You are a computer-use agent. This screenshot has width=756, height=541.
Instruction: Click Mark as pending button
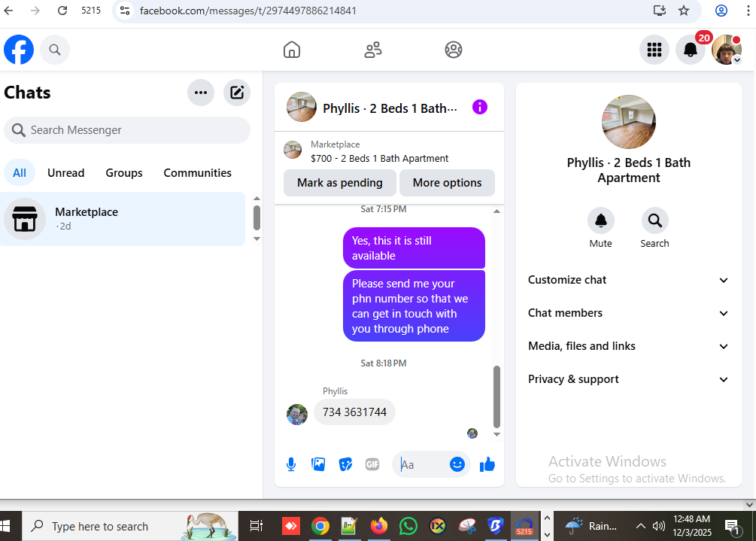coord(340,183)
